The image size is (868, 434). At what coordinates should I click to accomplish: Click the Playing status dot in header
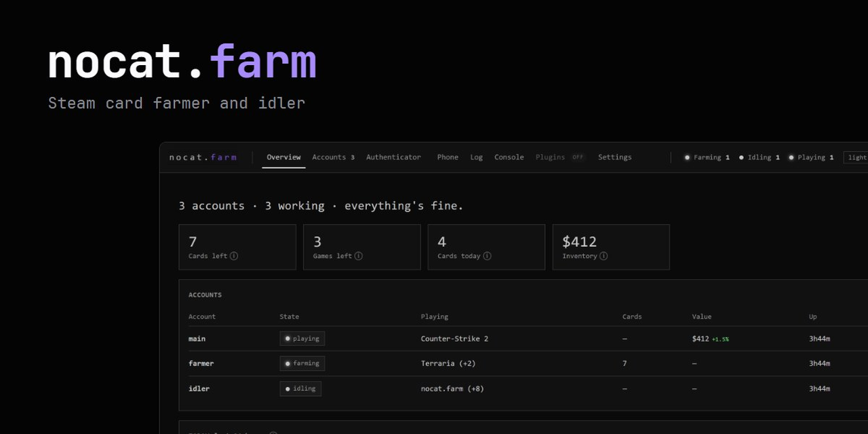tap(791, 157)
